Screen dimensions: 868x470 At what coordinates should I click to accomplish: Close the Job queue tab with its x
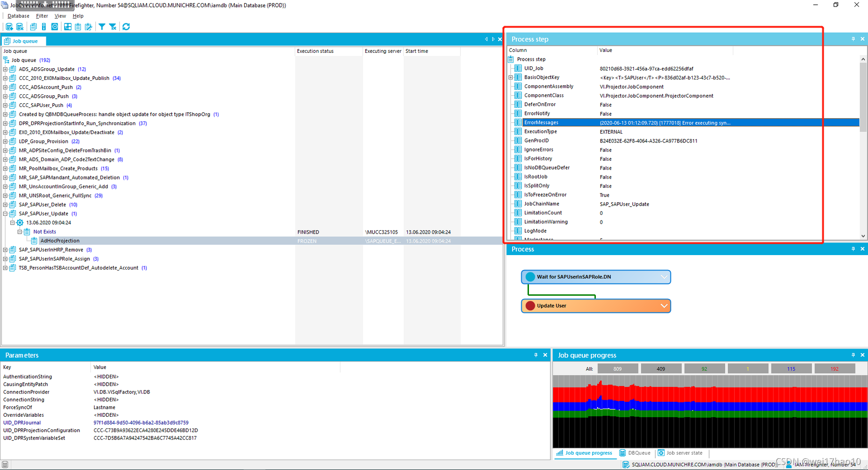tap(500, 39)
